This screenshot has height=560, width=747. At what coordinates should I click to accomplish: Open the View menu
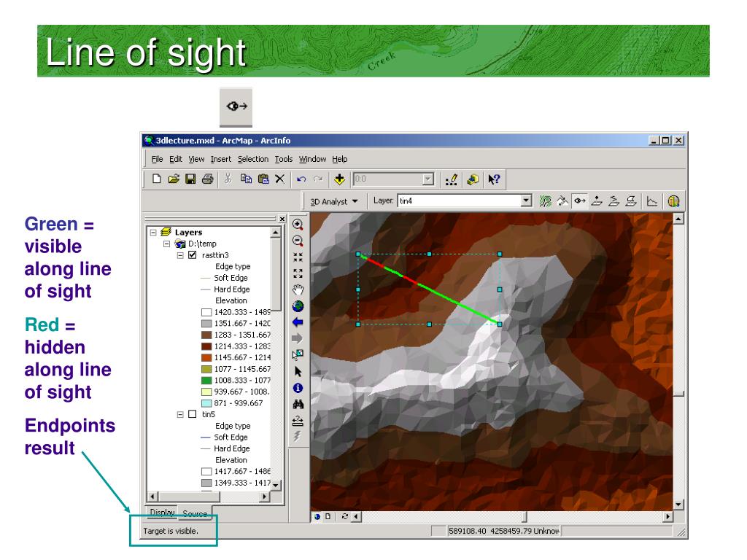pyautogui.click(x=196, y=159)
